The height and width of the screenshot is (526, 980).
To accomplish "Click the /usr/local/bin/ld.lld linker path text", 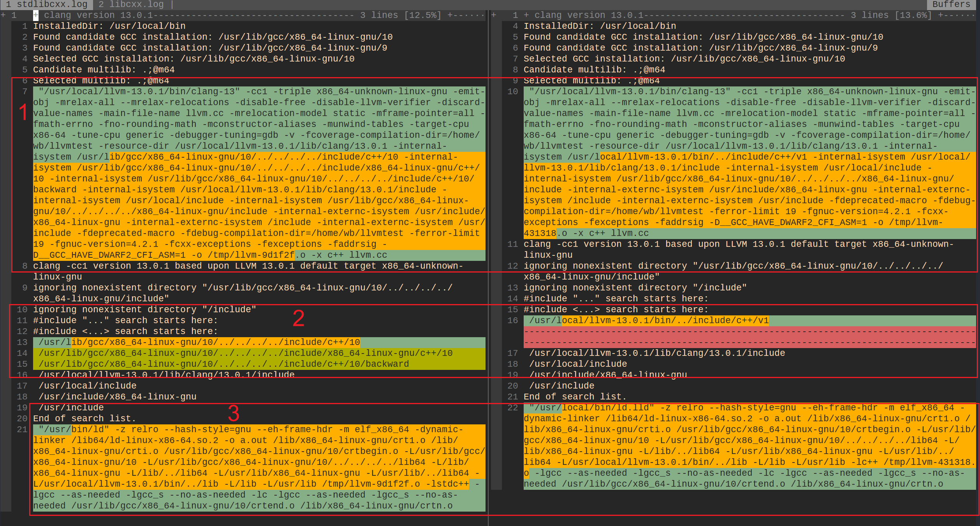I will coord(592,408).
